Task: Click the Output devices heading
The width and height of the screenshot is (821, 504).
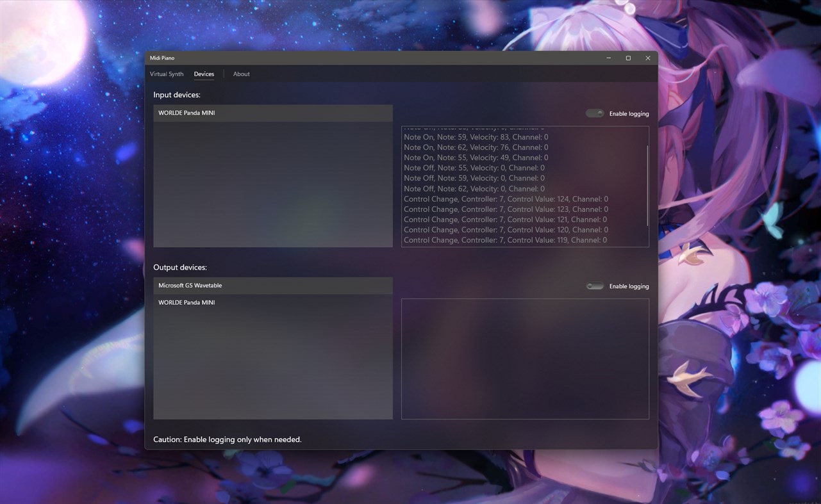Action: pyautogui.click(x=180, y=267)
